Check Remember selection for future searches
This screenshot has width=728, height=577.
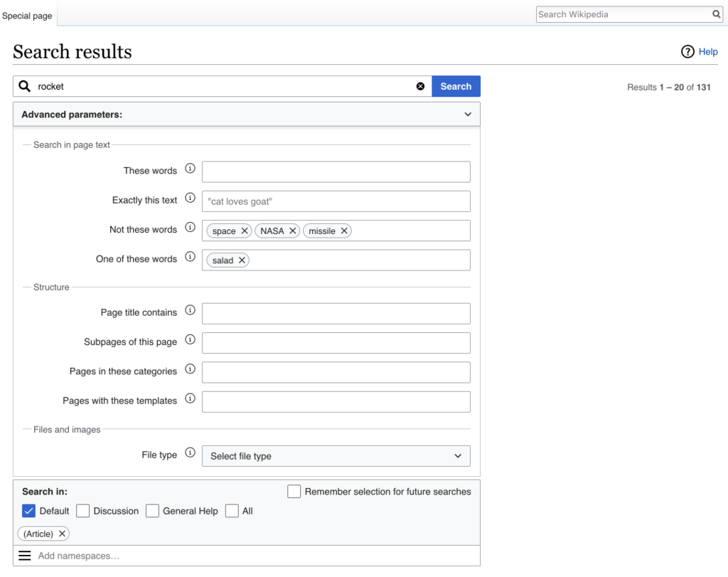click(294, 492)
